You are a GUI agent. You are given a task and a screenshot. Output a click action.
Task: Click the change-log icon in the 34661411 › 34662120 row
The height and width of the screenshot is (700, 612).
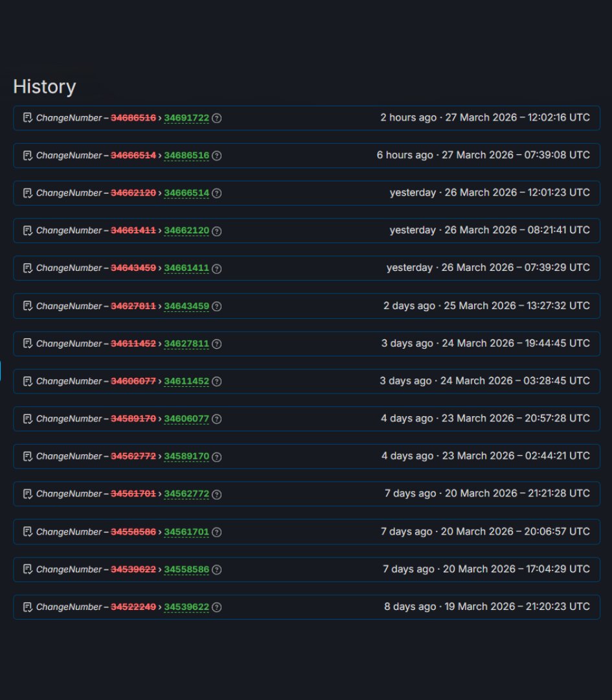pyautogui.click(x=28, y=230)
